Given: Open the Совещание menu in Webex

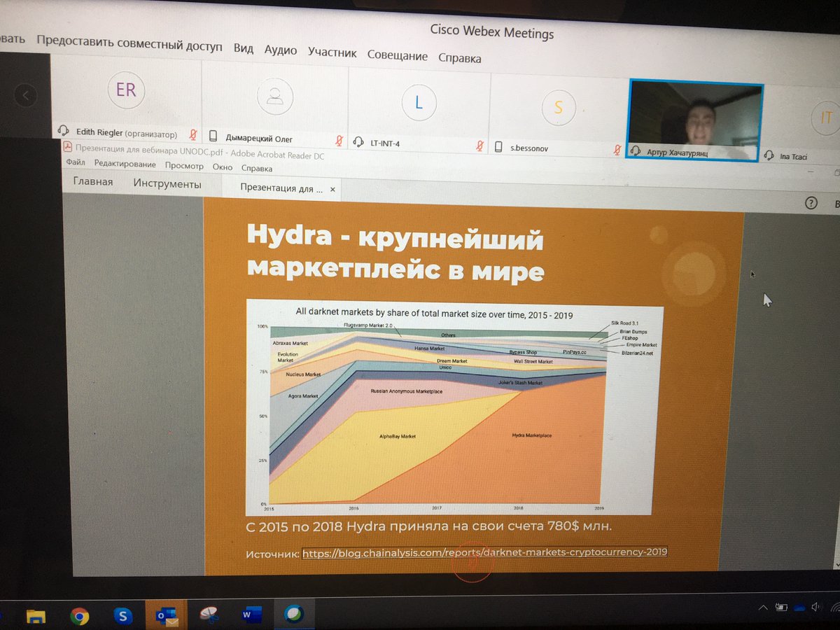Looking at the screenshot, I should coord(398,55).
